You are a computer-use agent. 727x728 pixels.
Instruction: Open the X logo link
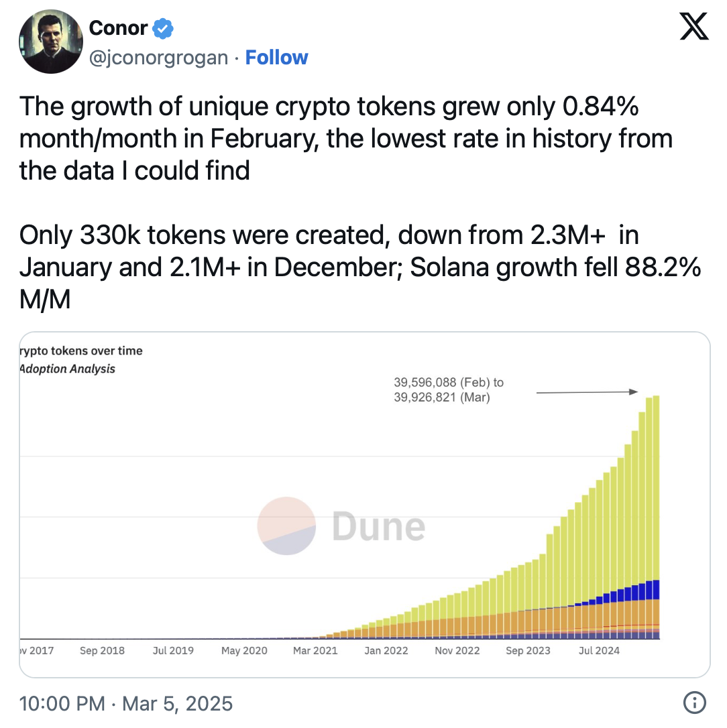(694, 26)
